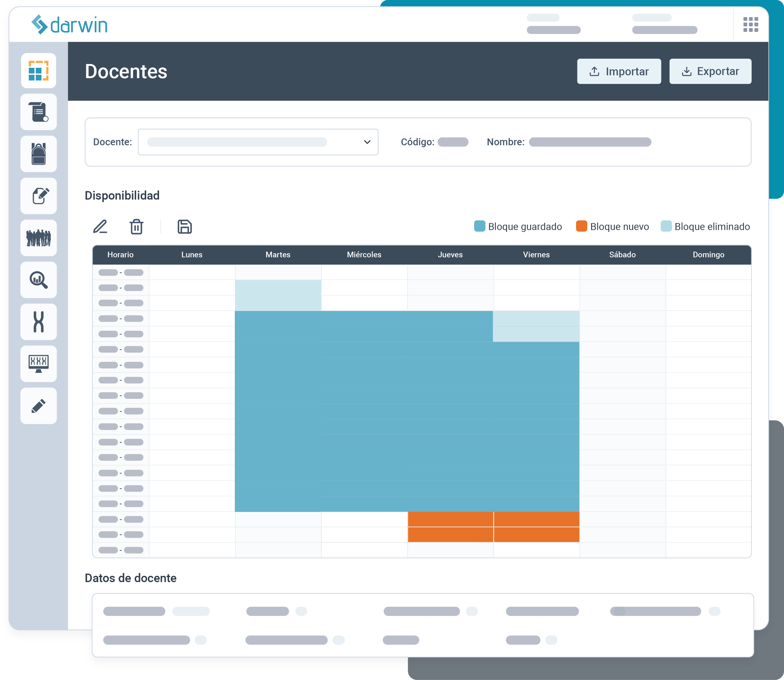This screenshot has width=784, height=680.
Task: Click the edit pencil availability tool
Action: tap(100, 227)
